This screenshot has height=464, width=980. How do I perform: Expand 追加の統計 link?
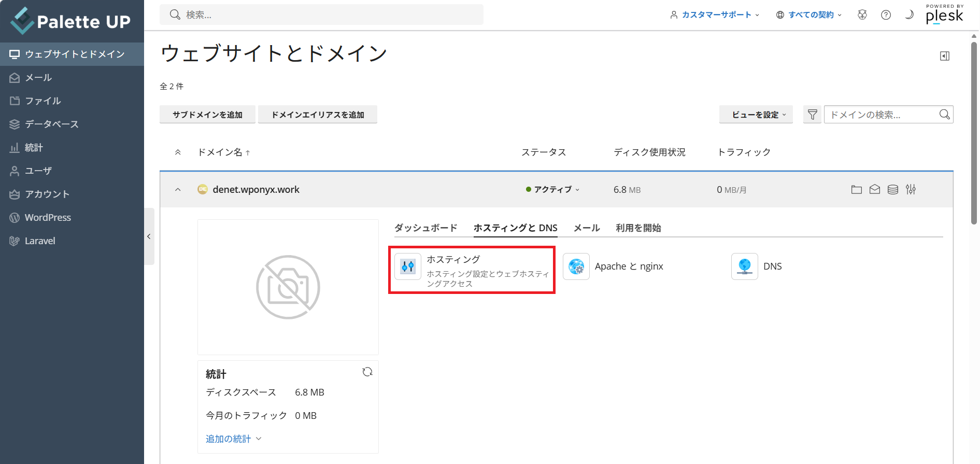click(234, 439)
